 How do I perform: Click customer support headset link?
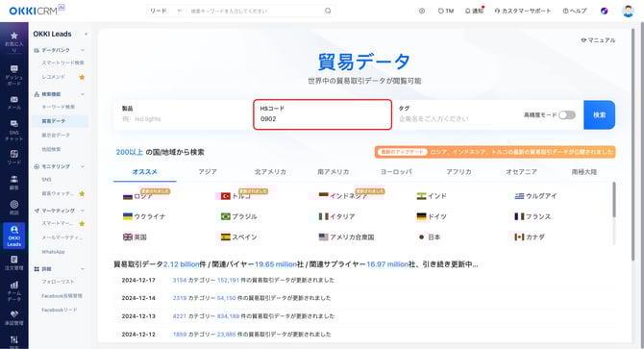(x=523, y=11)
